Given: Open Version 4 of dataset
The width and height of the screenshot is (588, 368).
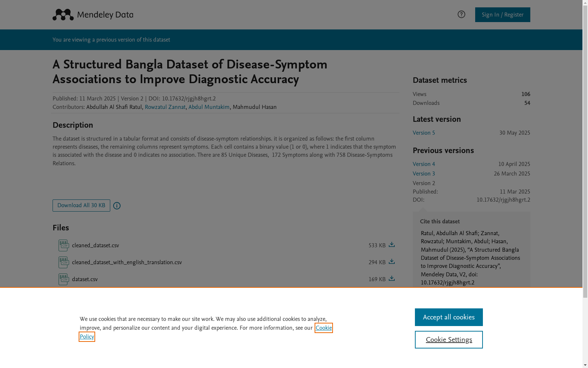Looking at the screenshot, I should click(x=424, y=164).
